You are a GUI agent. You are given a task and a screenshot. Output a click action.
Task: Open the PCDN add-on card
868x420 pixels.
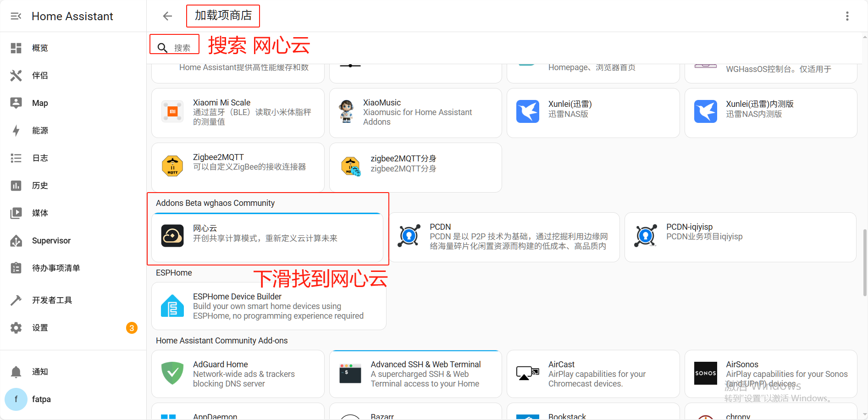[503, 238]
